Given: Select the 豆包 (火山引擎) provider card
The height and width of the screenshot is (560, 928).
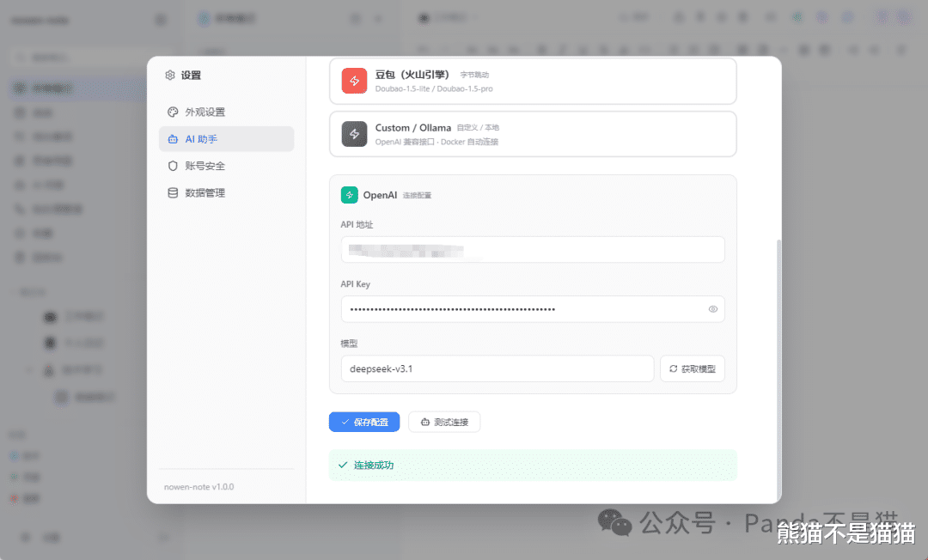Looking at the screenshot, I should pyautogui.click(x=533, y=81).
